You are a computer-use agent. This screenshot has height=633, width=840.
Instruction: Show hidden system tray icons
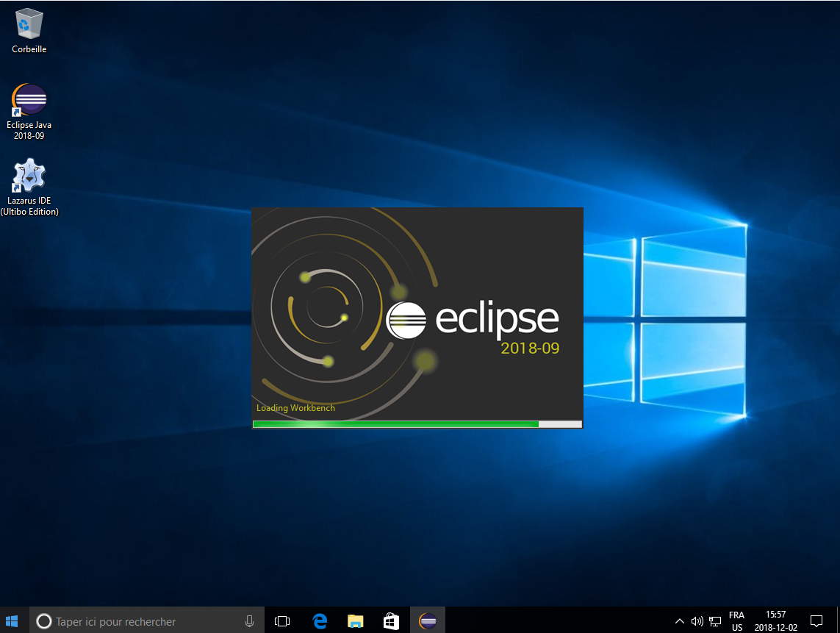click(679, 621)
